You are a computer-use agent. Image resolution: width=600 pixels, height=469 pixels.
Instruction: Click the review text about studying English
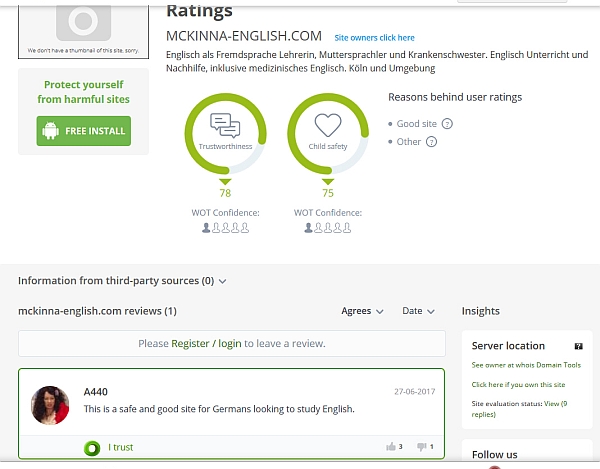tap(219, 409)
